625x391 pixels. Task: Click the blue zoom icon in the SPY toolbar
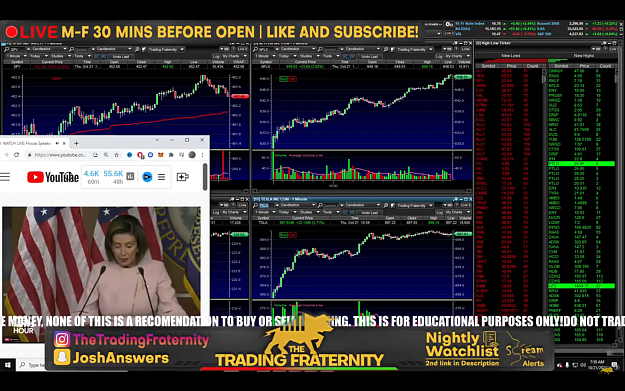coord(96,56)
